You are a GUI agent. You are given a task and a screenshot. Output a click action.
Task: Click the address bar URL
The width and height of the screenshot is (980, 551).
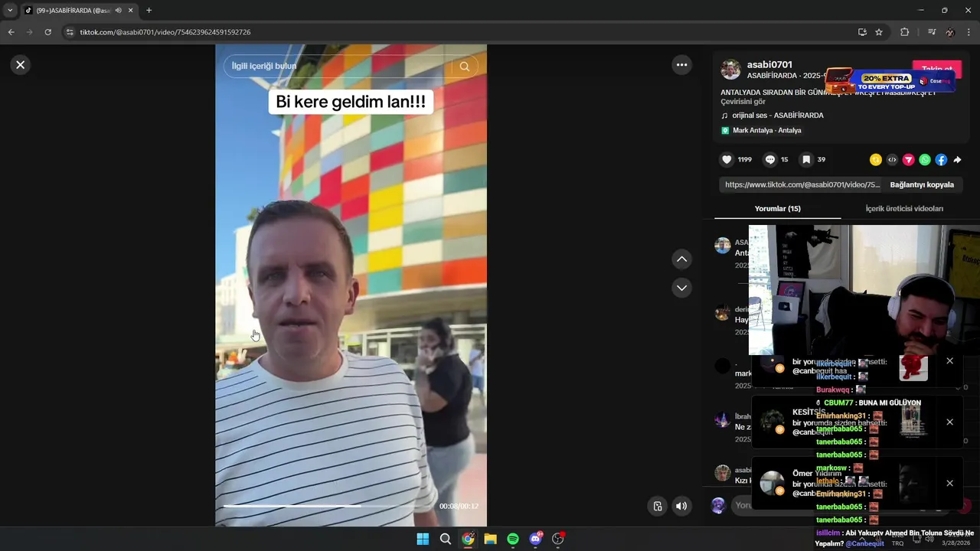pos(165,32)
